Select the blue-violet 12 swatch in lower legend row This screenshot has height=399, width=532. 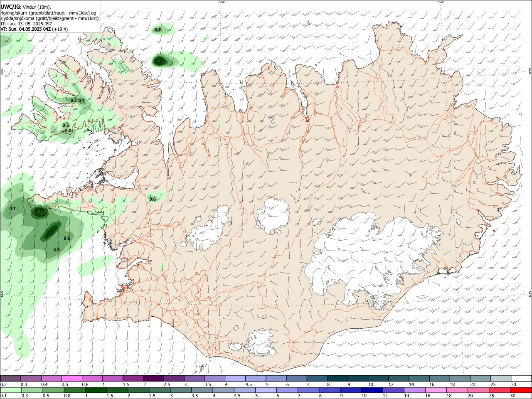click(x=393, y=390)
